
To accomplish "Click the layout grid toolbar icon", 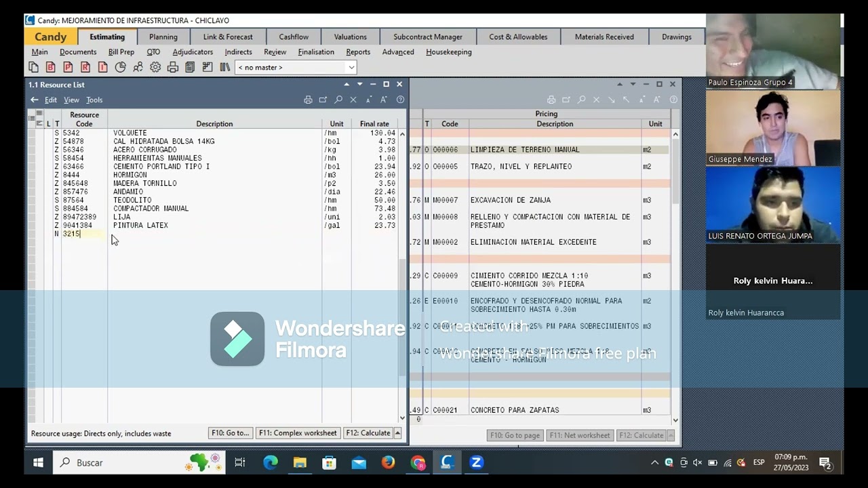I will pyautogui.click(x=208, y=67).
